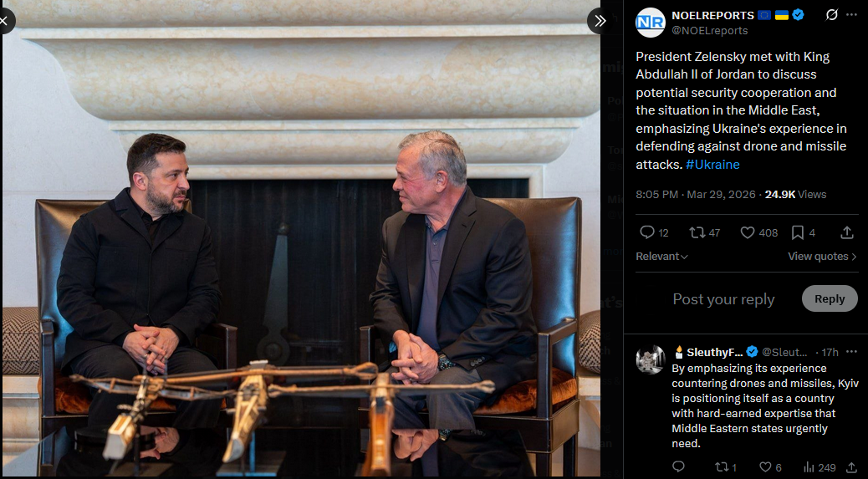Open NOELREPORTS profile avatar
This screenshot has height=479, width=868.
pyautogui.click(x=650, y=23)
